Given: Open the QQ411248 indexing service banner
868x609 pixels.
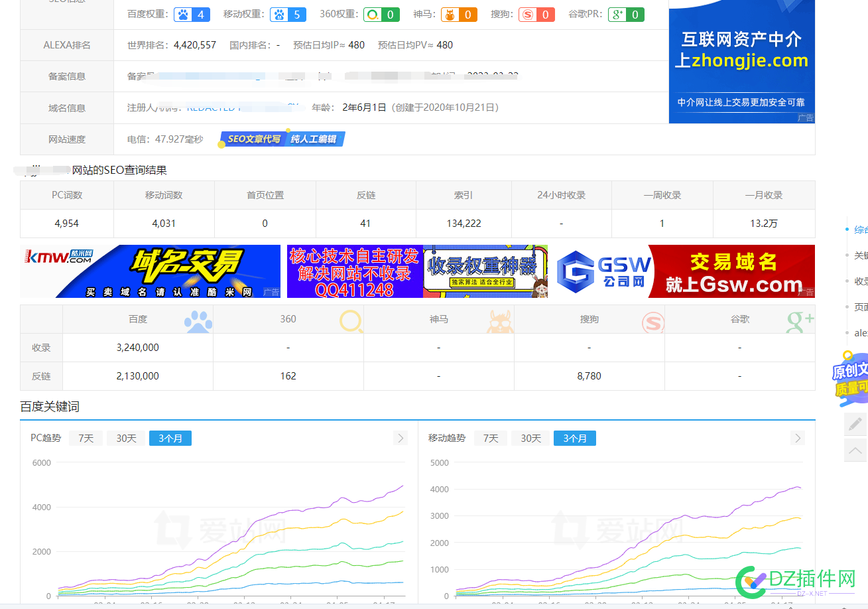Looking at the screenshot, I should 355,271.
